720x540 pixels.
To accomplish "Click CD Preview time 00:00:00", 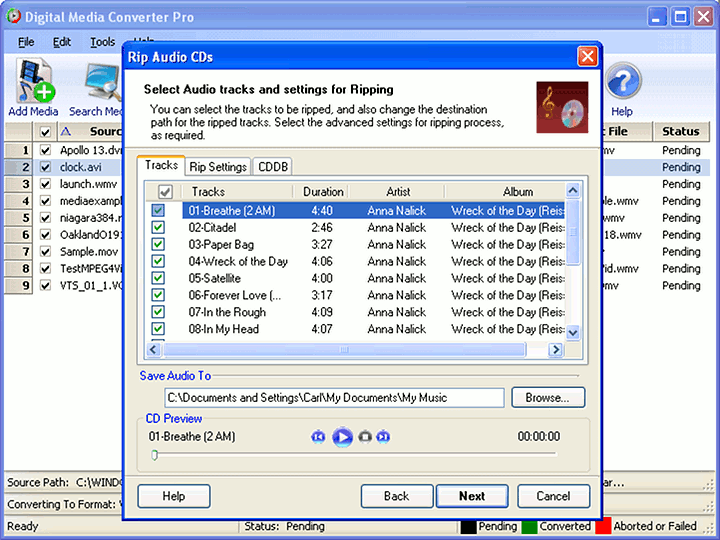I will [539, 436].
